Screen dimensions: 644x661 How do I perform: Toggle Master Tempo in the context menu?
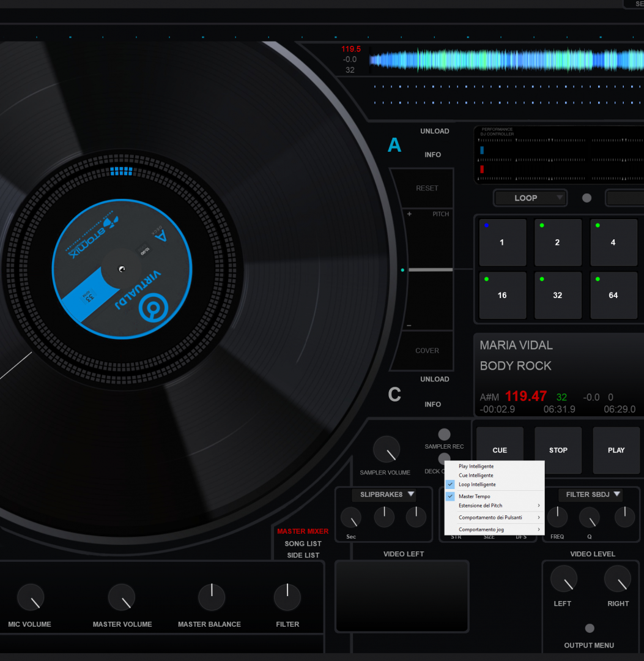[x=495, y=496]
